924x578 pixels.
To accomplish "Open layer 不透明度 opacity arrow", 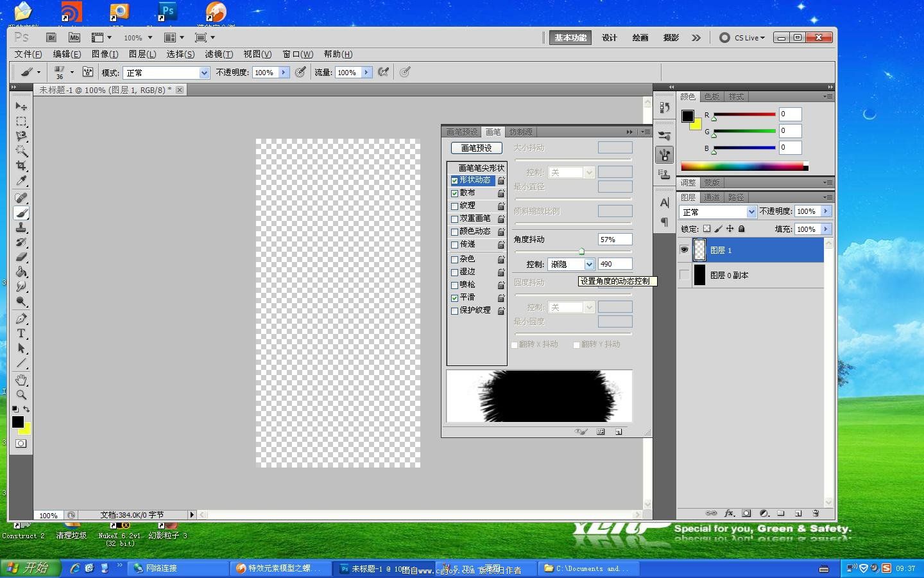I will 826,211.
